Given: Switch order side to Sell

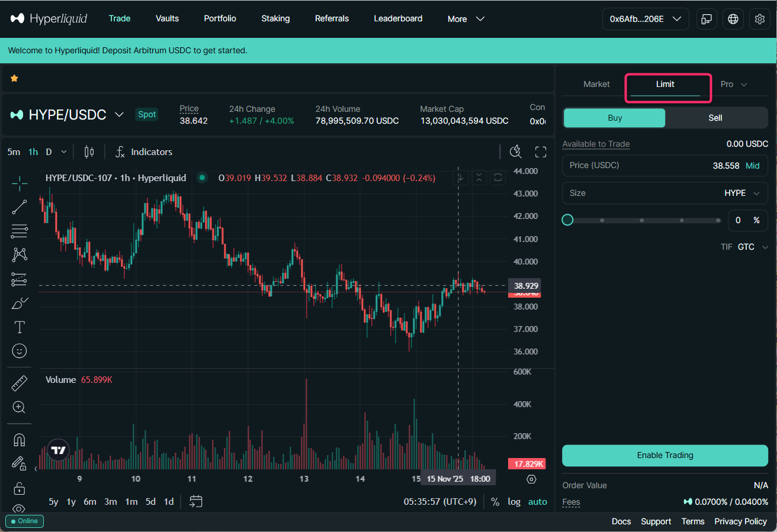Looking at the screenshot, I should [715, 118].
